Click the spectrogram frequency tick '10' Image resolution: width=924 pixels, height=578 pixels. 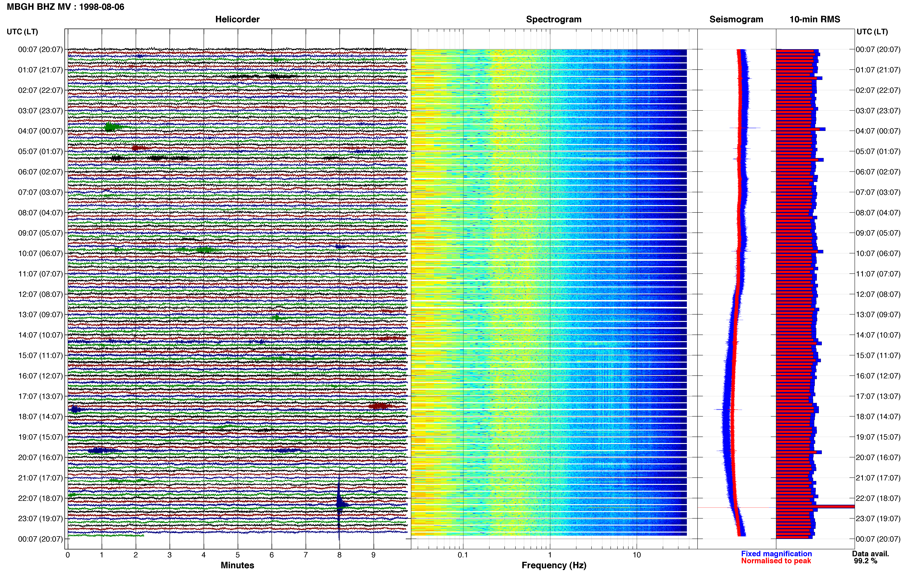[637, 555]
